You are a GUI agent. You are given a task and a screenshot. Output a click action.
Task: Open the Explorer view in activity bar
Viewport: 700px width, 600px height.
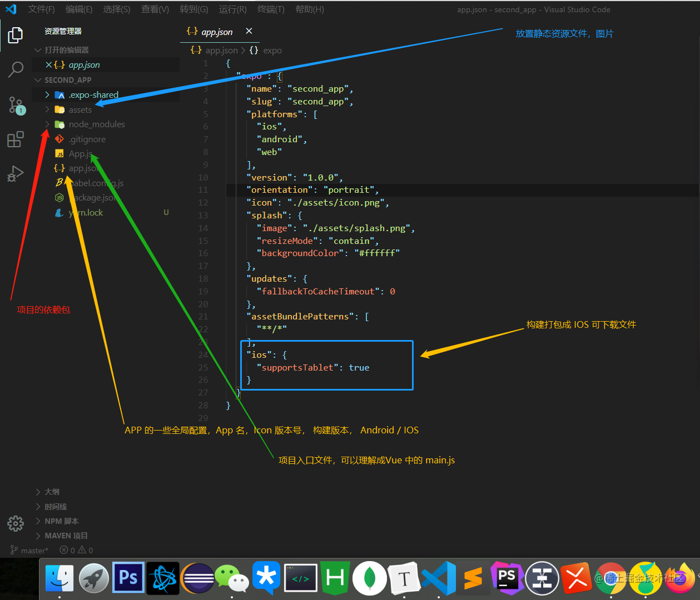pos(16,35)
